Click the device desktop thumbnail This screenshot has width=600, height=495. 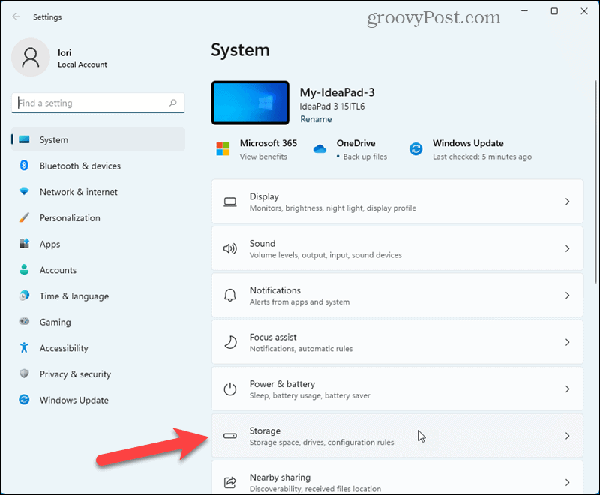250,103
